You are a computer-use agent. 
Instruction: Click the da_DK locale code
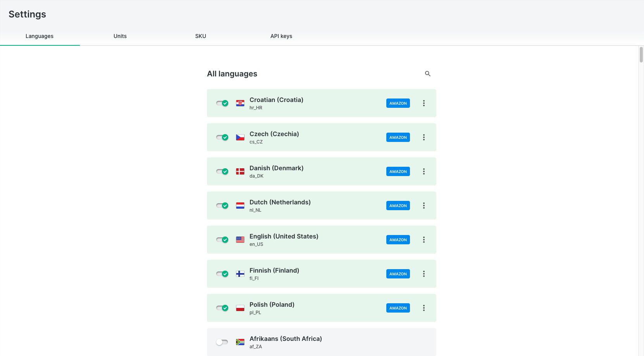pyautogui.click(x=257, y=176)
